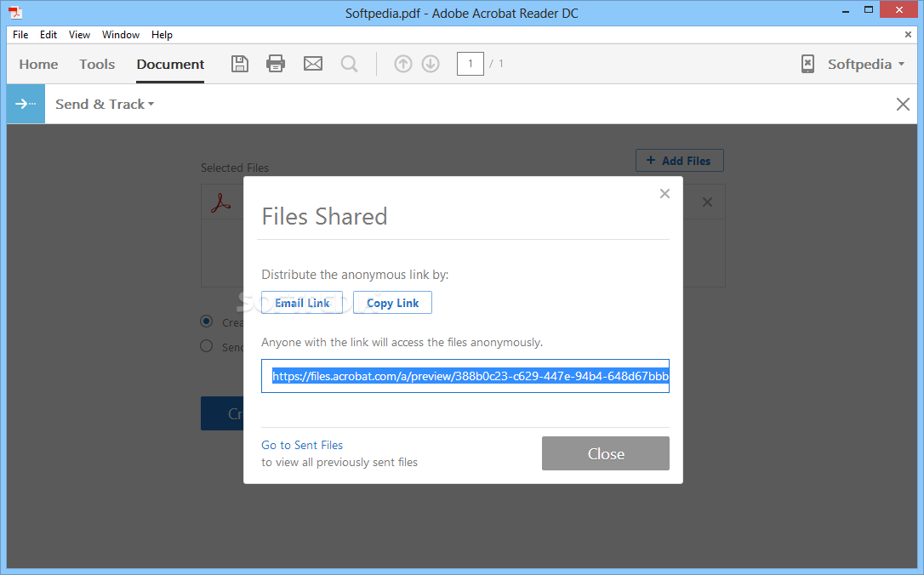Click the Print file printer icon
The image size is (924, 575).
tap(275, 64)
